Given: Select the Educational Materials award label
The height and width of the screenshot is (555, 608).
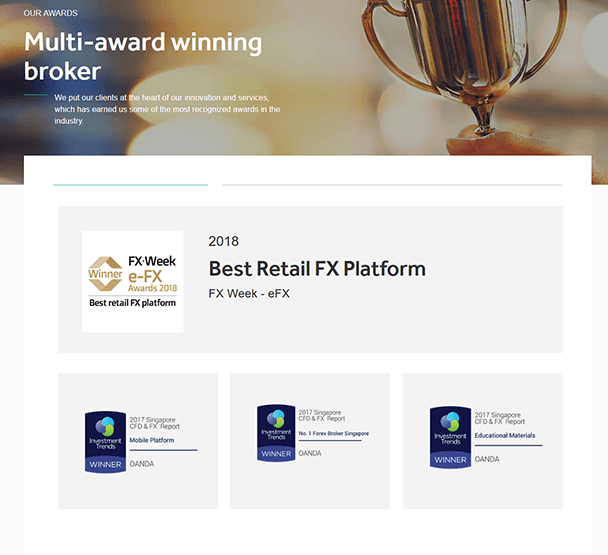Looking at the screenshot, I should click(x=505, y=436).
